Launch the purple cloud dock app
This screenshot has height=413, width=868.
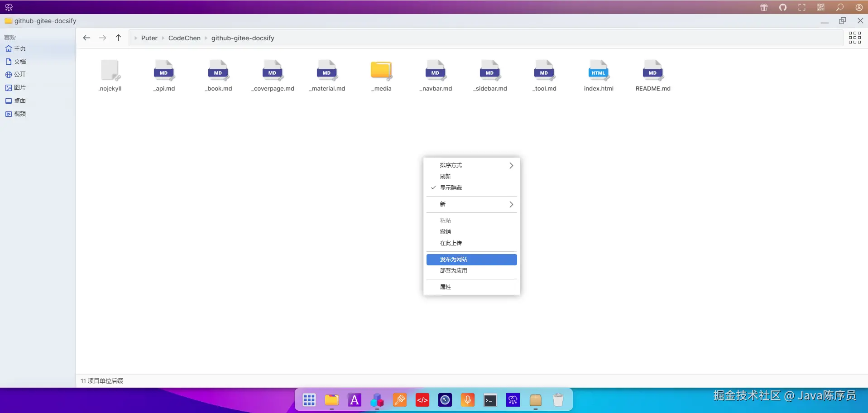(513, 400)
